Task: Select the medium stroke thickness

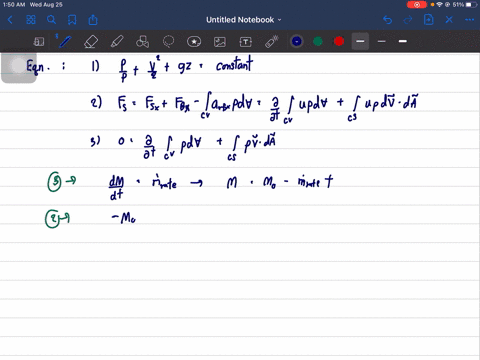Action: (360, 41)
